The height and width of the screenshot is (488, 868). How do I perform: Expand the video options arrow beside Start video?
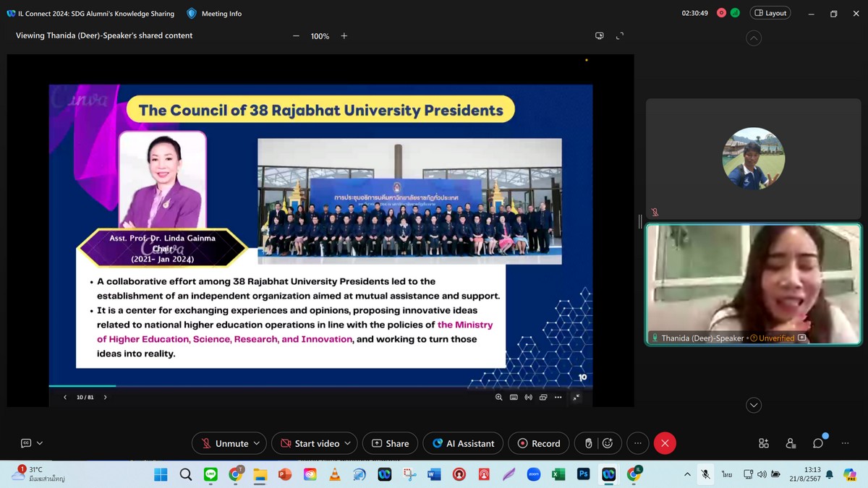click(348, 443)
